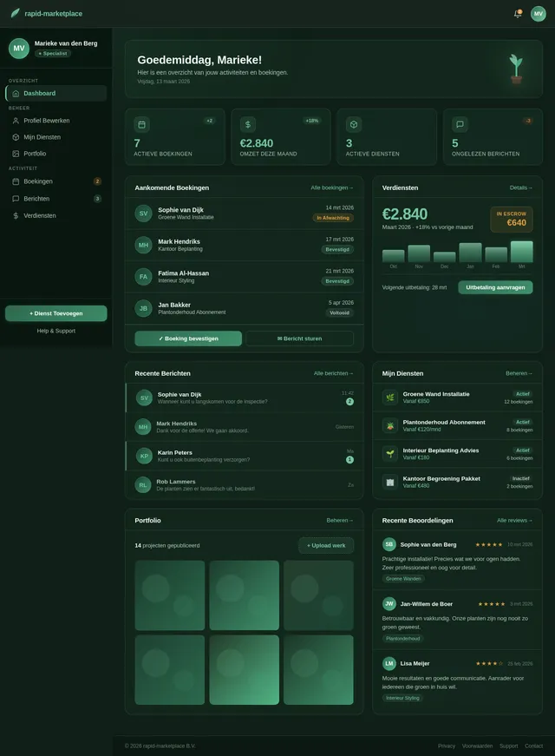Click the Boekingen calendar icon

coord(16,181)
